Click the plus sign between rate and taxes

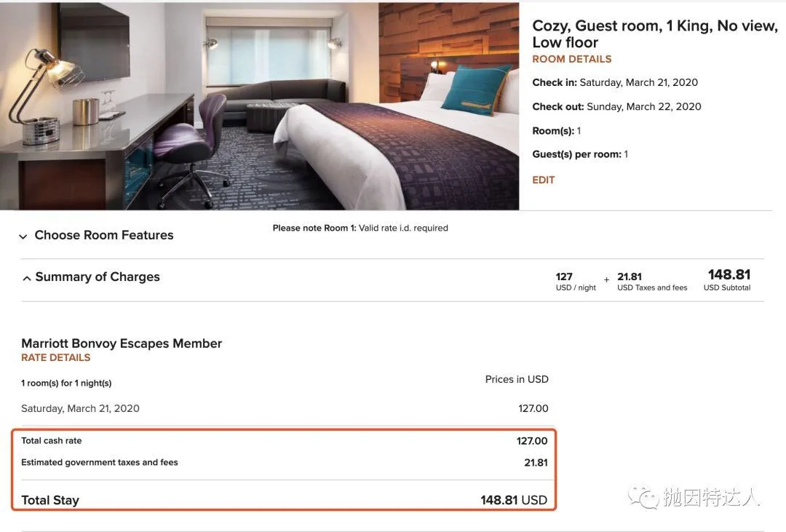click(x=606, y=279)
